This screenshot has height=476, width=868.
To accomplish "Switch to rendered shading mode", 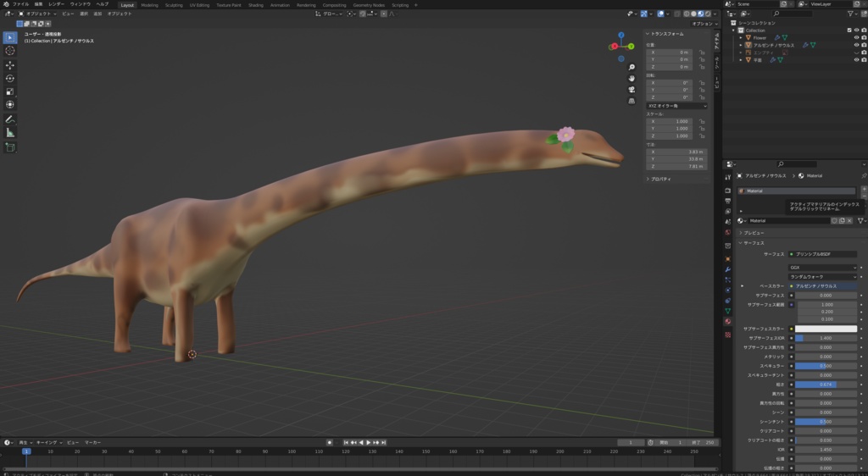I will pyautogui.click(x=708, y=14).
